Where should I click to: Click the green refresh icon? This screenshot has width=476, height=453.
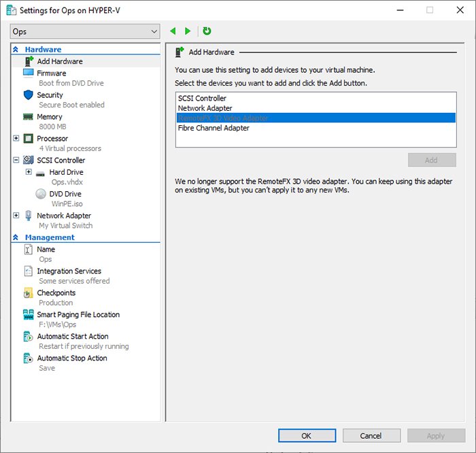pyautogui.click(x=207, y=31)
